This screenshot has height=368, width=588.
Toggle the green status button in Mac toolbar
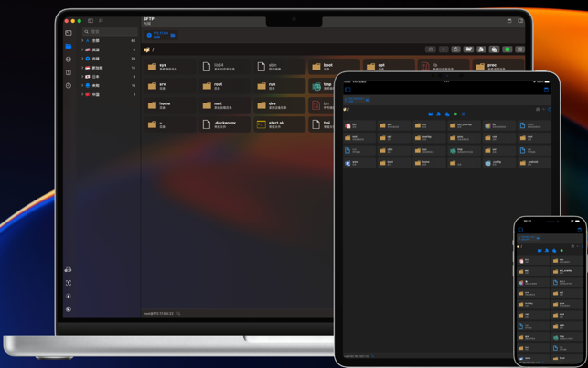[507, 49]
